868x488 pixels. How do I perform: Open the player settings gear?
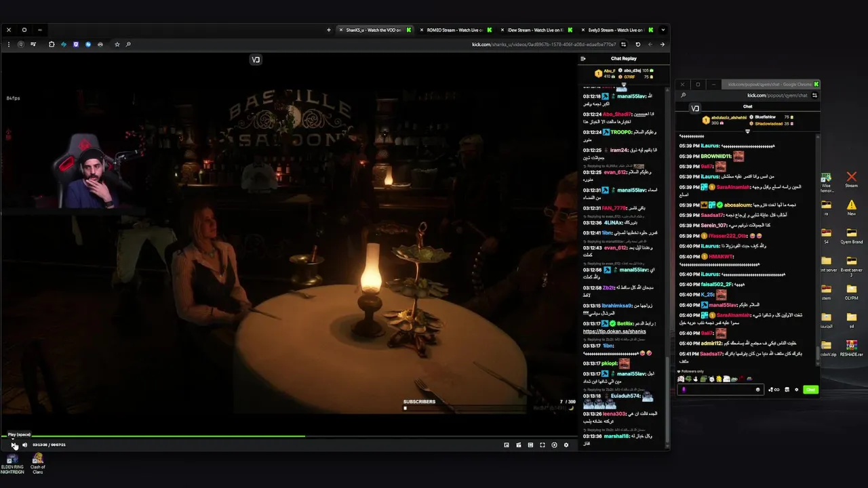coord(566,445)
